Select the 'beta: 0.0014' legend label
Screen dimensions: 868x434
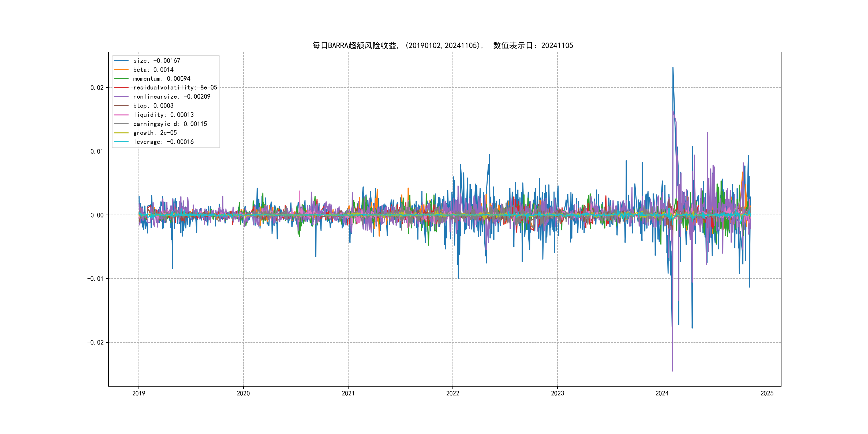click(153, 70)
